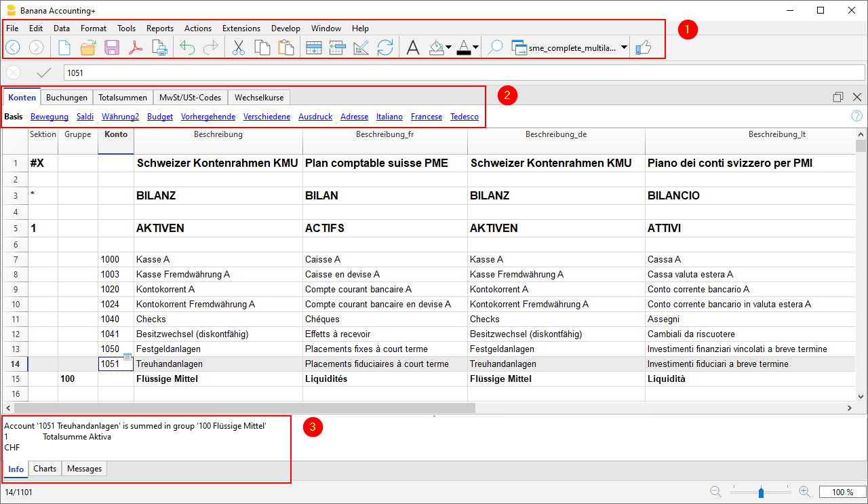Click the Save file icon

pos(112,47)
